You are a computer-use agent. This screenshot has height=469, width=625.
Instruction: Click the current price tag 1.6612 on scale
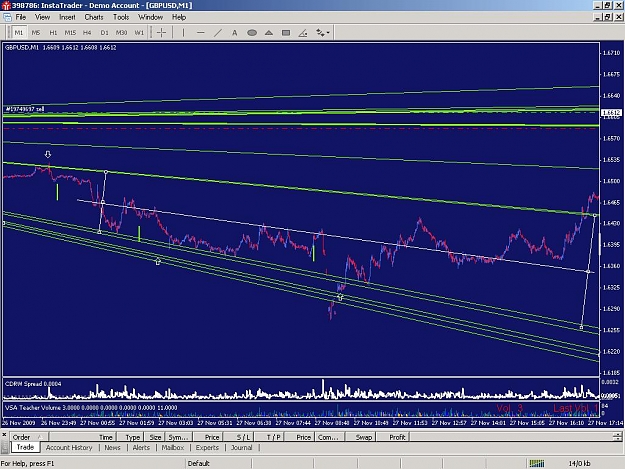click(611, 113)
